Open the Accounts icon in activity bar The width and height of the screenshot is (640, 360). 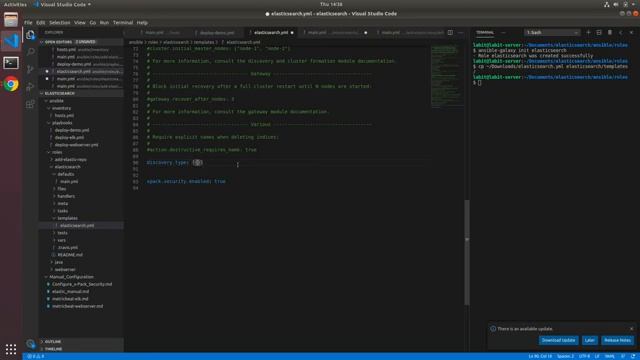pyautogui.click(x=31, y=344)
